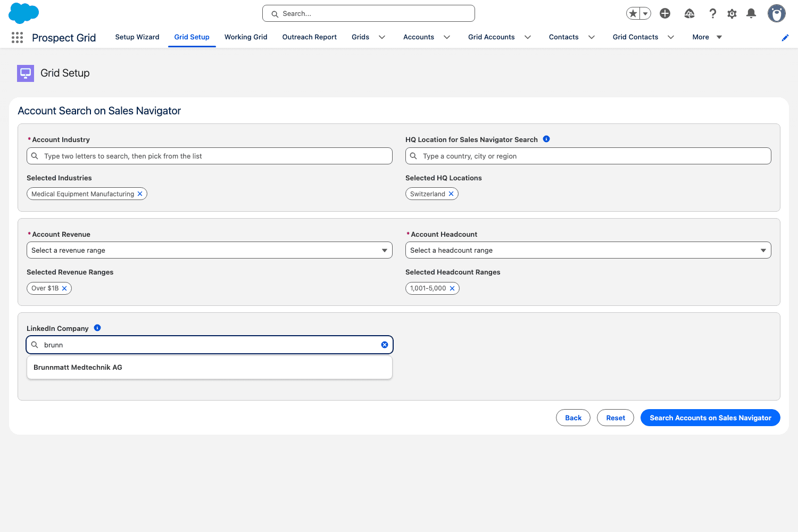The height and width of the screenshot is (532, 798).
Task: Click the Grid Contacts tab label
Action: tap(635, 37)
